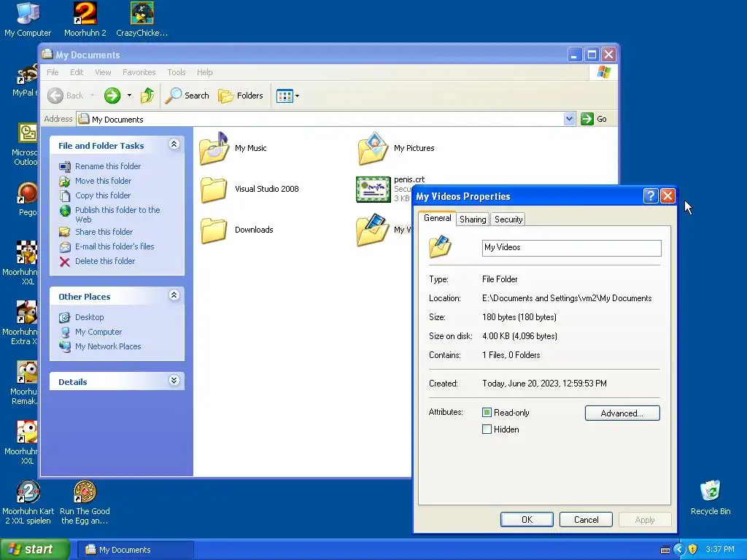Click the Address bar text field
Image resolution: width=747 pixels, height=560 pixels.
(320, 119)
